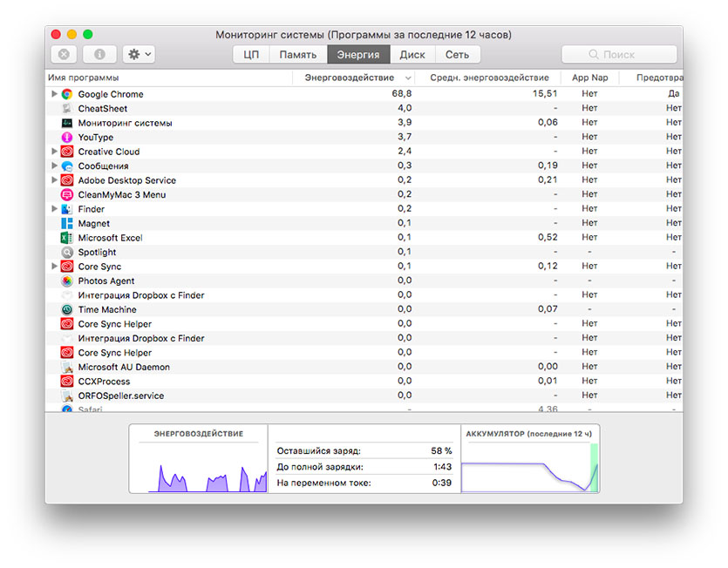Switch to the Сеть tab

coord(458,55)
